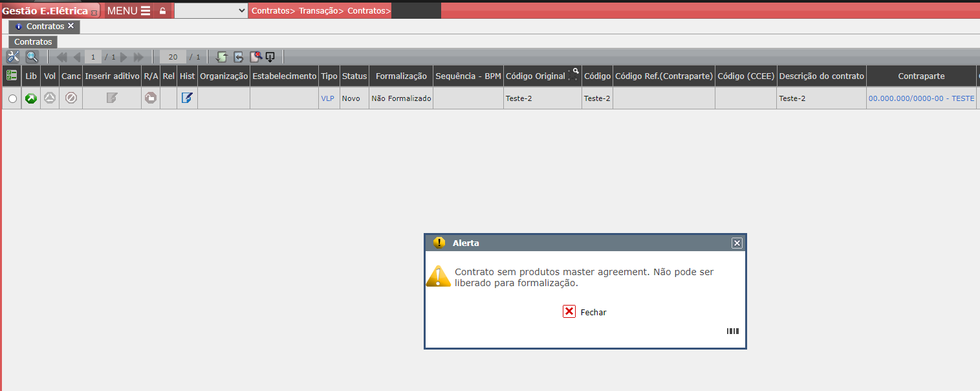Click the Código Original column filter icon
Image resolution: width=980 pixels, height=391 pixels.
(x=573, y=74)
